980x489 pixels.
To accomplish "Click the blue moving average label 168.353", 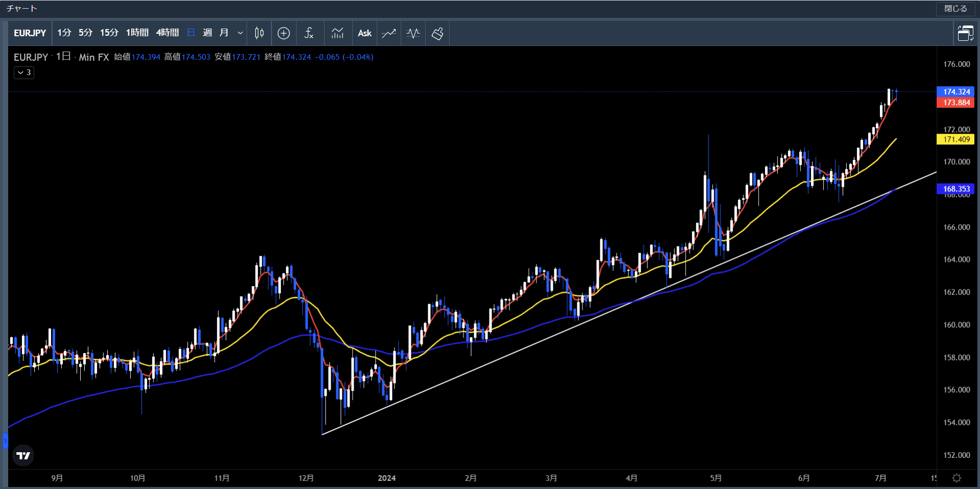I will pyautogui.click(x=956, y=189).
